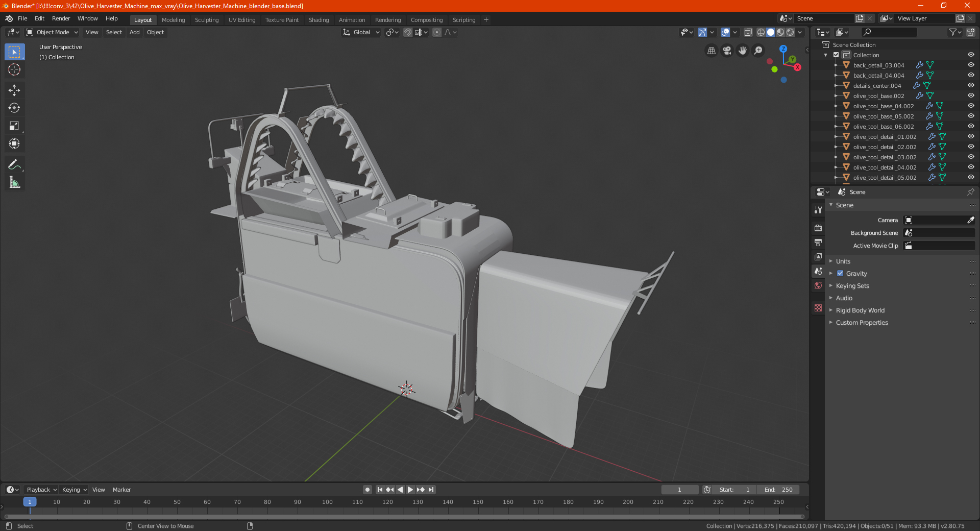Open the Object Mode dropdown
The height and width of the screenshot is (531, 980).
point(52,32)
